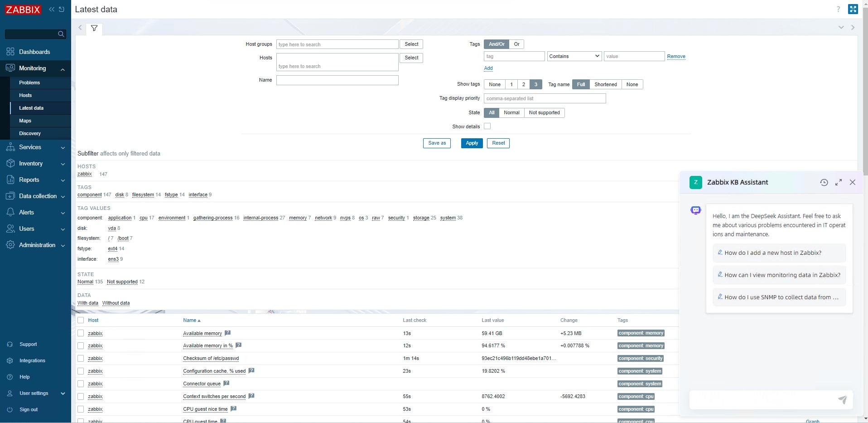The image size is (868, 423).
Task: Open the tag operator Contains dropdown
Action: (x=574, y=56)
